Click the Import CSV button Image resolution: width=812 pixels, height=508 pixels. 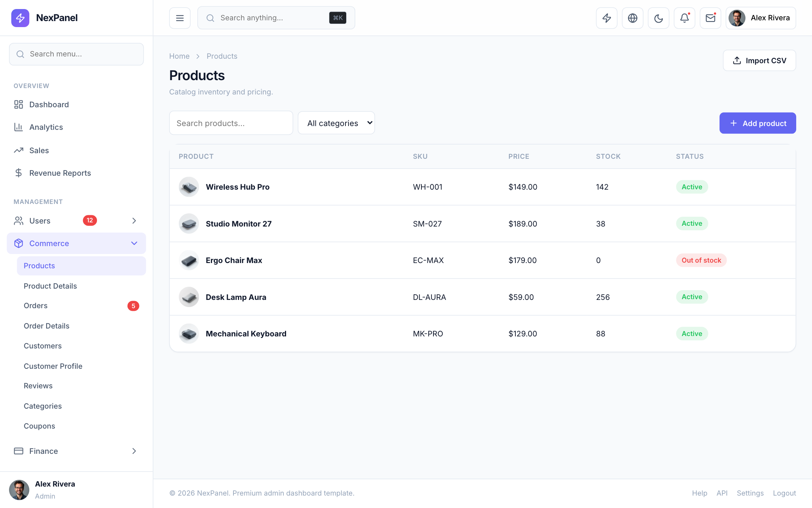click(x=759, y=61)
